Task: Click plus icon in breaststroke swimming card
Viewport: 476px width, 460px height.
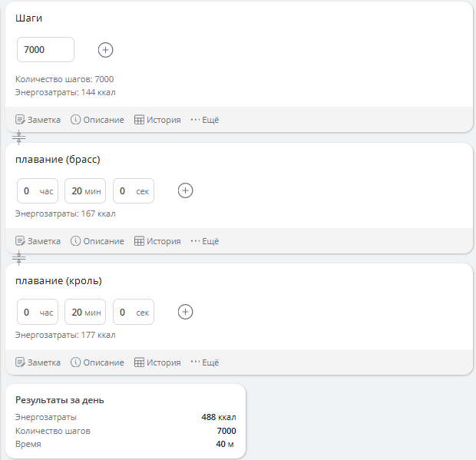Action: (x=185, y=190)
